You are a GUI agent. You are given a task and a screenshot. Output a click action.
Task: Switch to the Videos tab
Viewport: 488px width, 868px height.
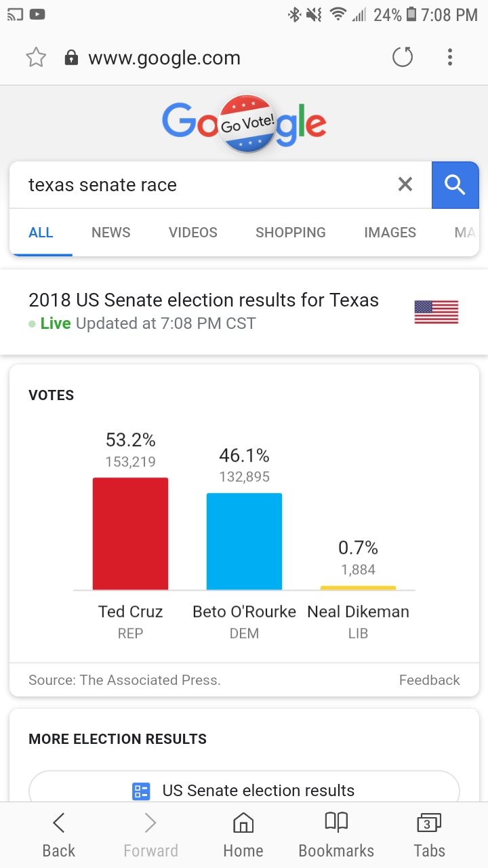(193, 233)
